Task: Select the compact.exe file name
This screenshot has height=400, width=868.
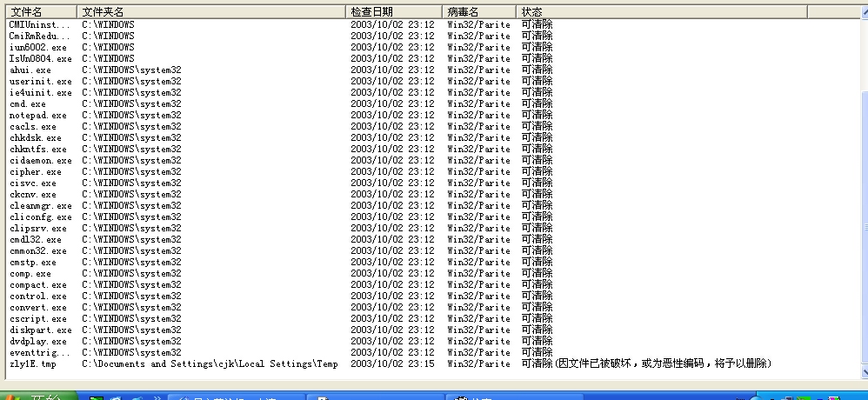Action: point(37,285)
